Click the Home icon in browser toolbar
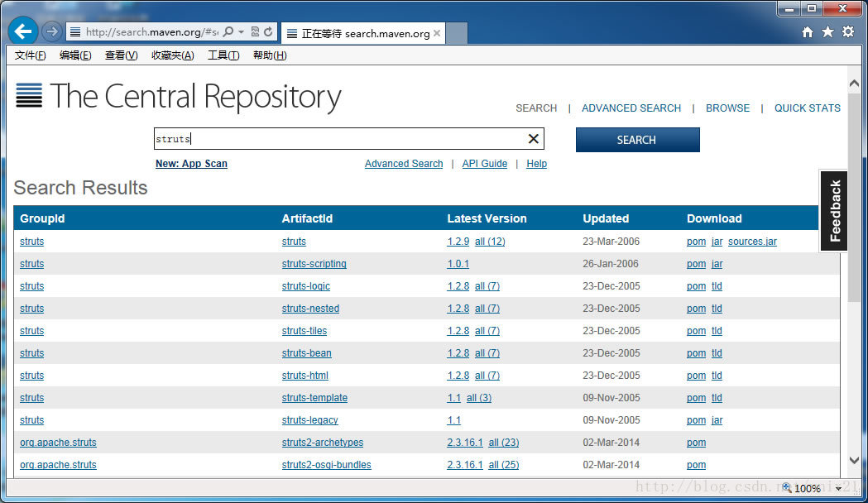Viewport: 868px width, 503px height. click(808, 32)
